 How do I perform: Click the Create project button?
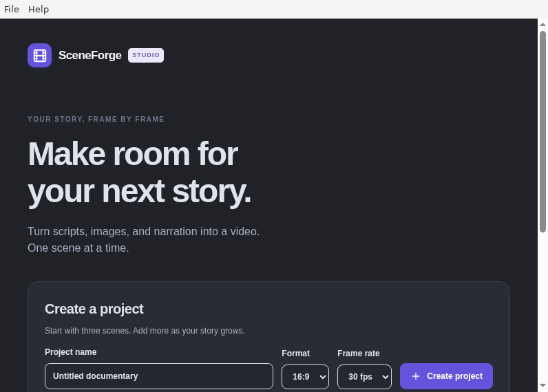pos(446,376)
